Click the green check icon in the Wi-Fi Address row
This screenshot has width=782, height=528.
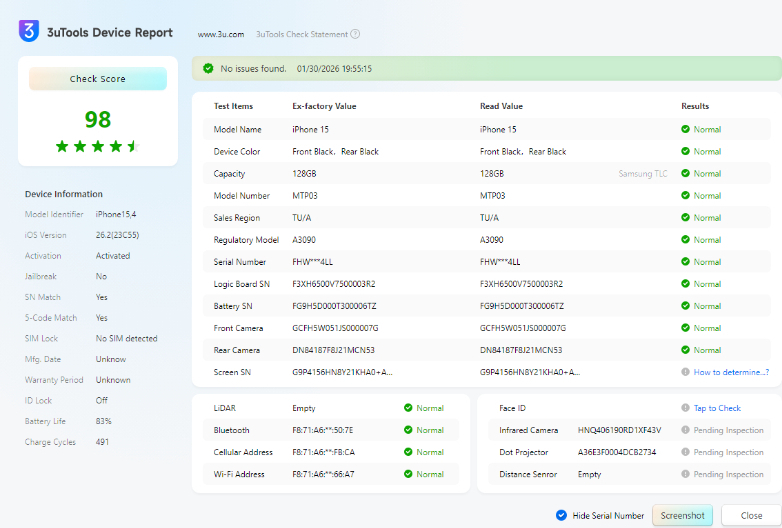(x=408, y=474)
